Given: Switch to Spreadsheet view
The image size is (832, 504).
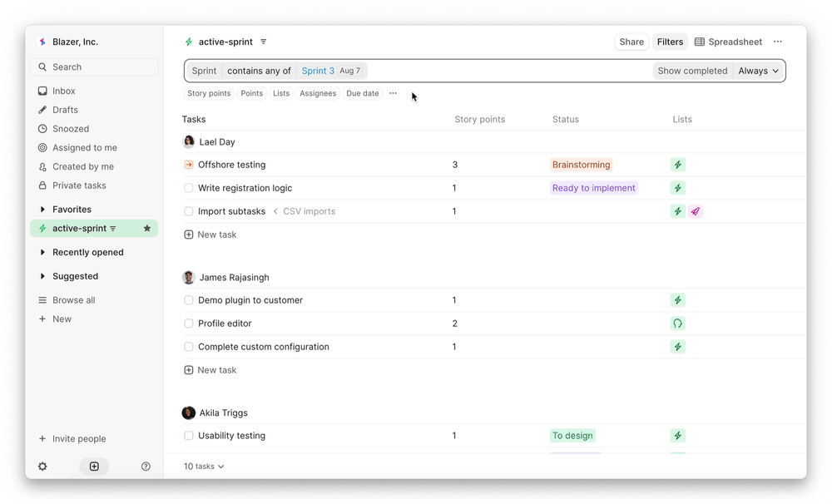Looking at the screenshot, I should point(730,41).
